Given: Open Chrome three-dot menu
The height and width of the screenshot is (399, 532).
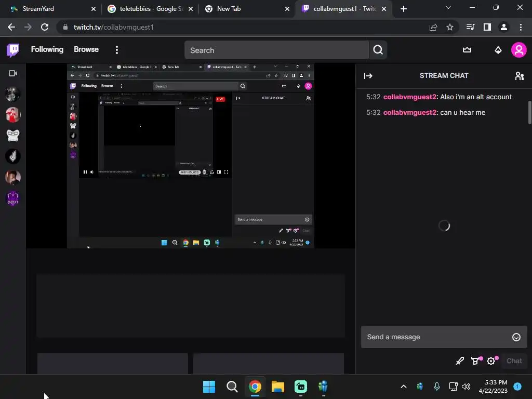Looking at the screenshot, I should pyautogui.click(x=521, y=27).
